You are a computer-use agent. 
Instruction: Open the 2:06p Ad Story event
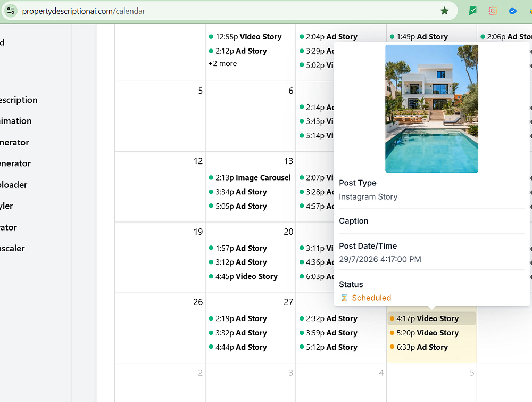(x=505, y=37)
